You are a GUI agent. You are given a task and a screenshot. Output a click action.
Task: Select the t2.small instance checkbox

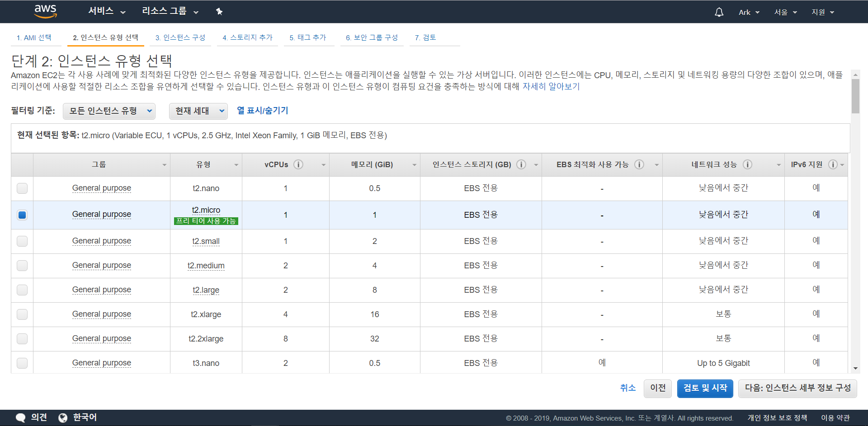pos(22,241)
